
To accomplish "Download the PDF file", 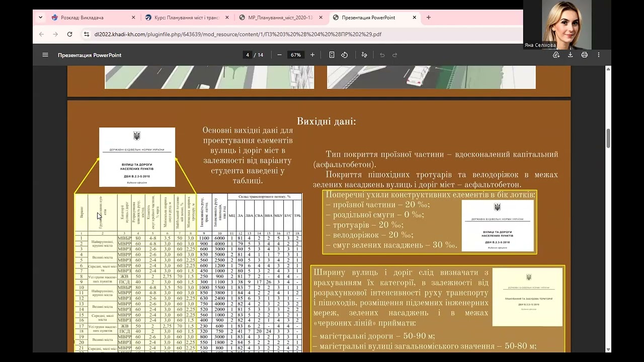I will point(571,55).
